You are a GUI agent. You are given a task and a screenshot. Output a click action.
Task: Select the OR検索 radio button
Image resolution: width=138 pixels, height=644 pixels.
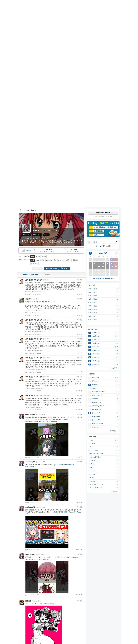tap(104, 246)
